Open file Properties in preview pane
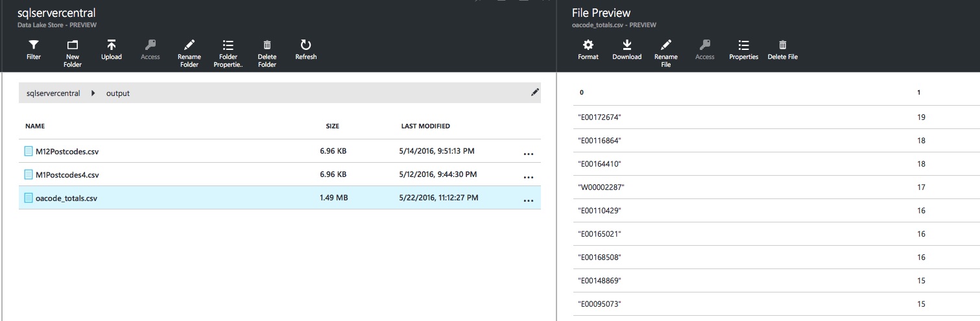The width and height of the screenshot is (980, 321). [x=744, y=49]
